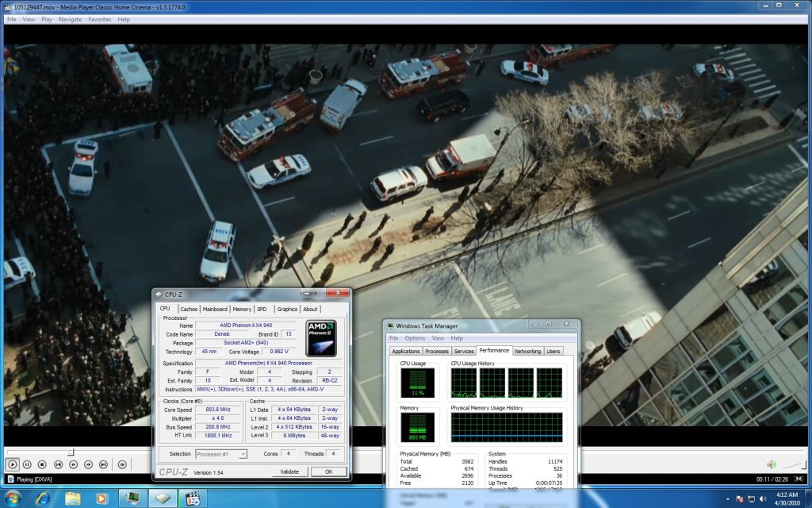Click the Core Voltage value in CPU-Z
Image resolution: width=812 pixels, height=508 pixels.
point(279,352)
